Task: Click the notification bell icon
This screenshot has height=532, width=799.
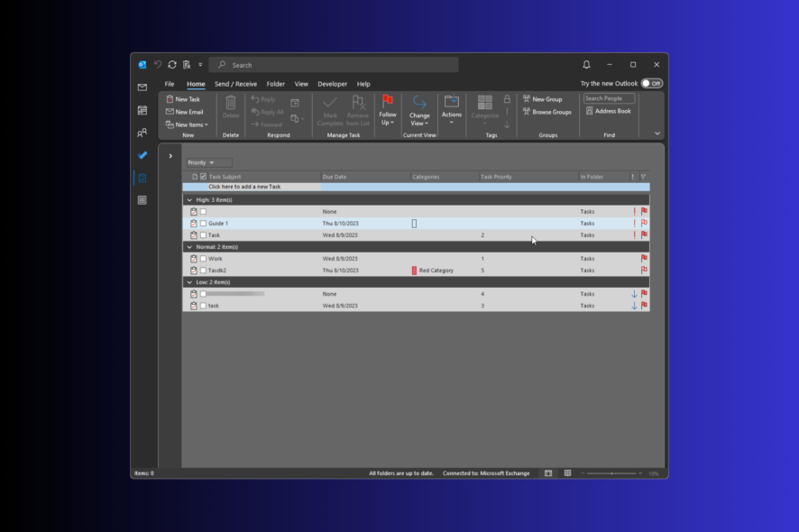Action: tap(586, 65)
